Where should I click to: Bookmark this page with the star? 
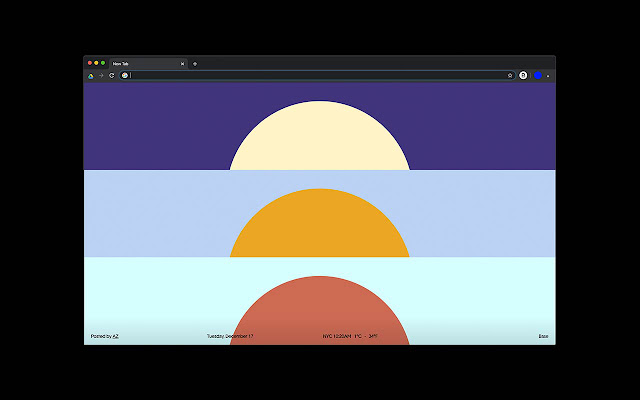[510, 76]
